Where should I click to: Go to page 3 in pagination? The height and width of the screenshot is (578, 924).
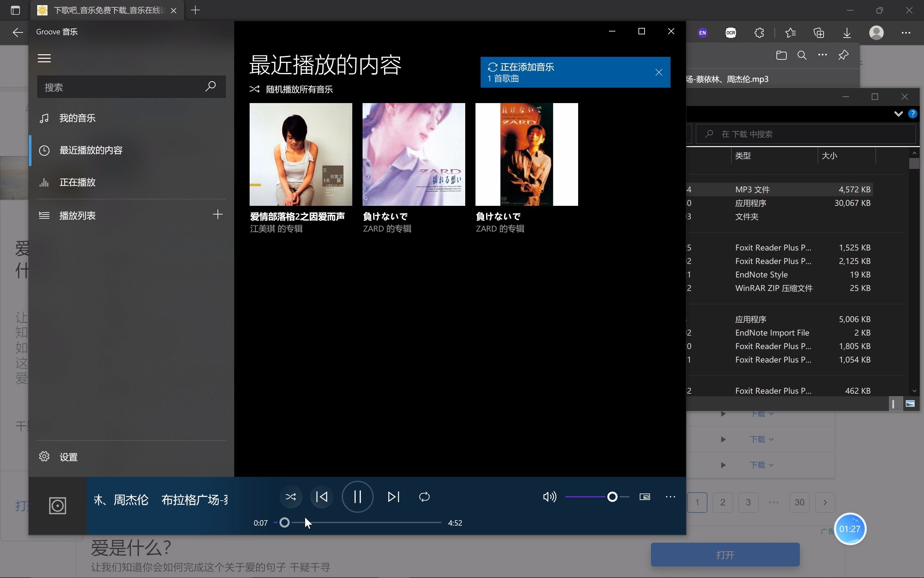click(x=748, y=502)
